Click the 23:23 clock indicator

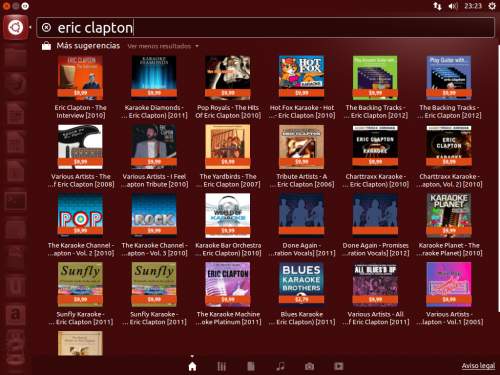(x=473, y=6)
